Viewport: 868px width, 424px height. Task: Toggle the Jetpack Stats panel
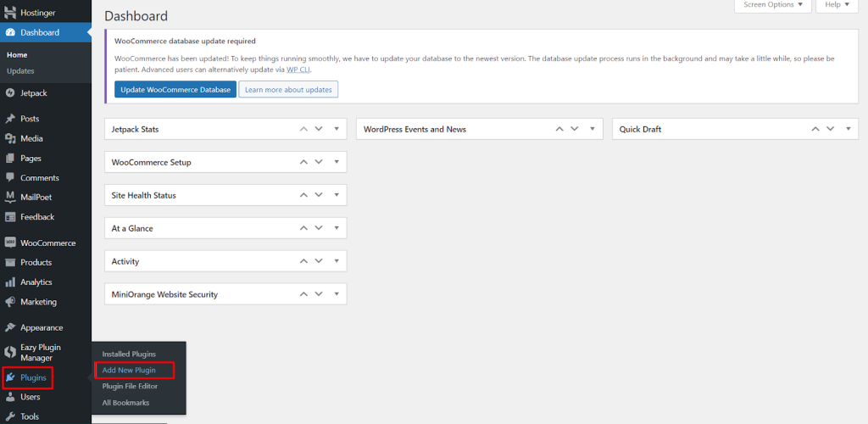[x=337, y=129]
